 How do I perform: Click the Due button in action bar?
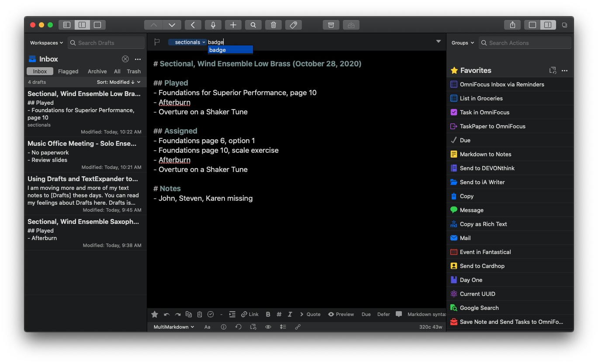pyautogui.click(x=366, y=314)
